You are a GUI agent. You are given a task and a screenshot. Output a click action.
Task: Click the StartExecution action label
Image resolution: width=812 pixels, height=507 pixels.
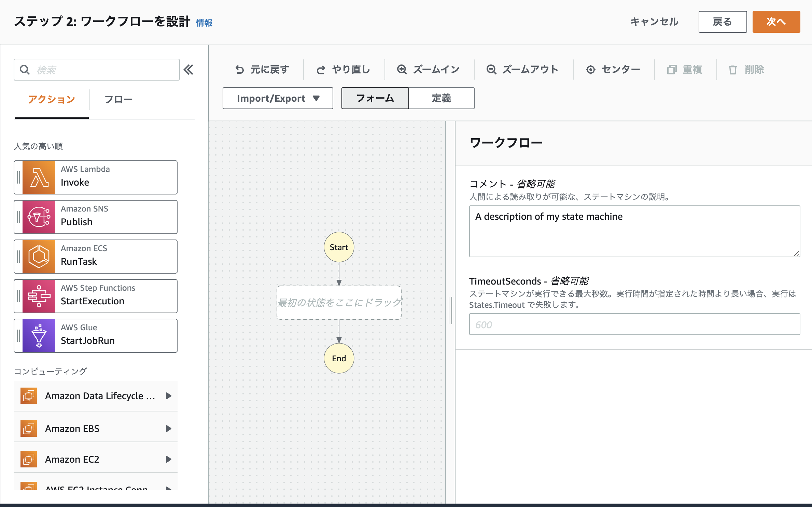coord(93,301)
